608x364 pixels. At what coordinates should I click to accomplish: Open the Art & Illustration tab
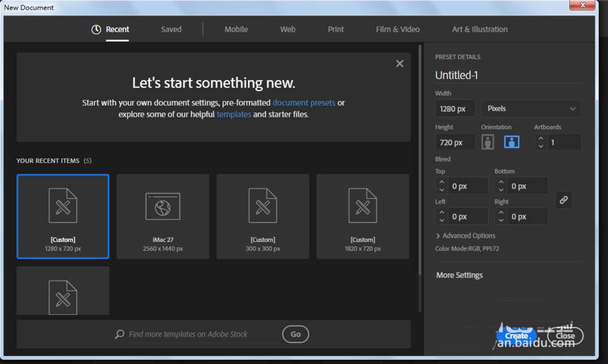click(x=480, y=29)
